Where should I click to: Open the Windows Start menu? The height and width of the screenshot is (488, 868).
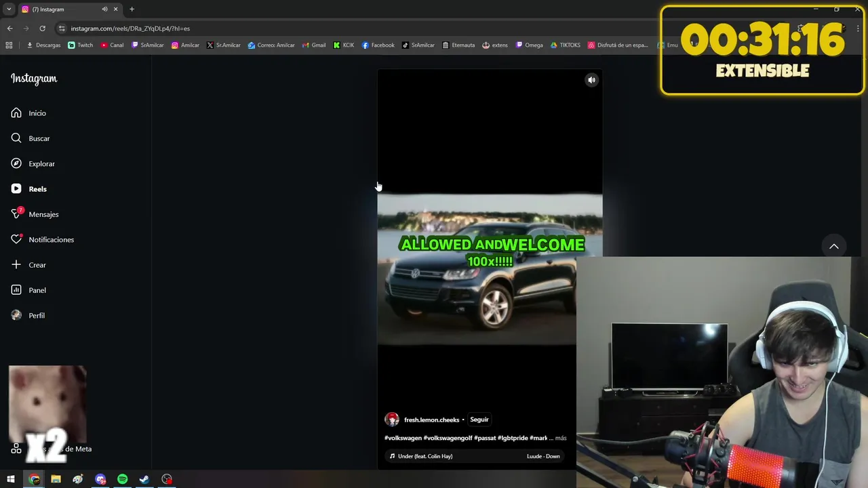[x=11, y=479]
